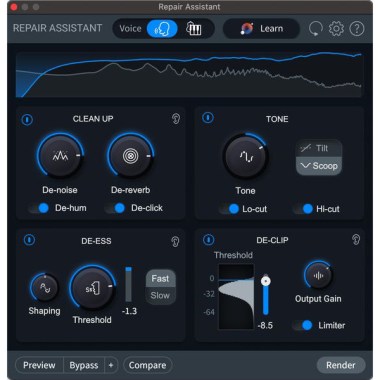Turn off the De-click switch
Viewport: 380px width, 380px height.
(x=115, y=208)
